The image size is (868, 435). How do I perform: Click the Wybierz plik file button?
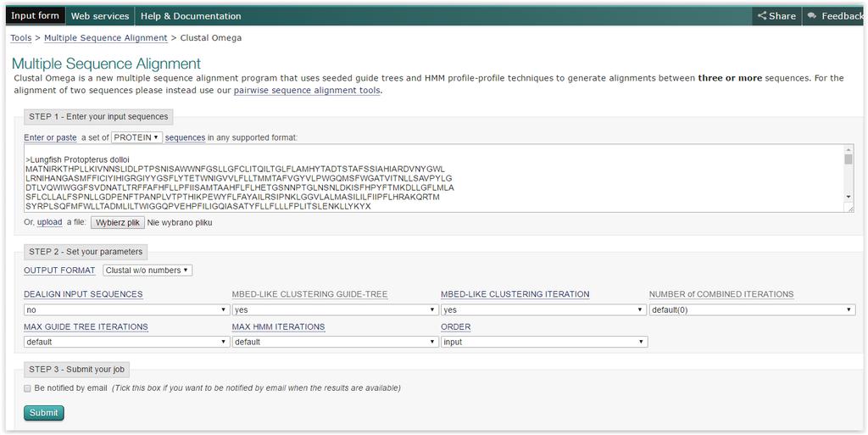point(118,222)
